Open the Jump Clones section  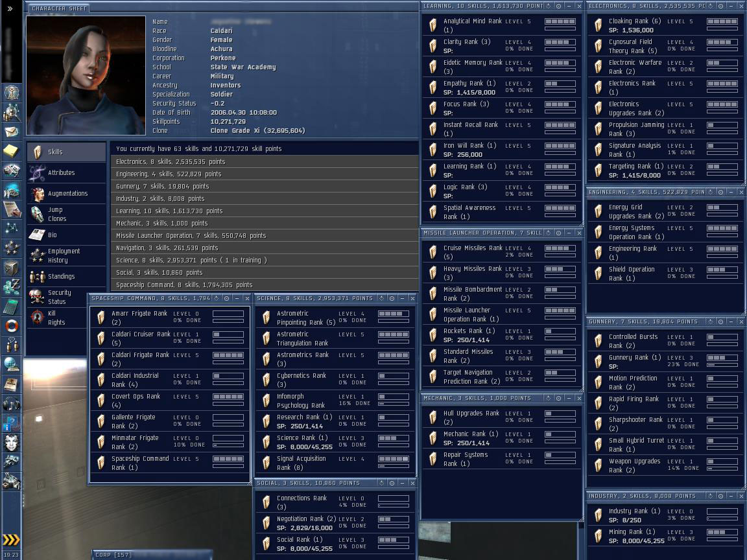pos(66,215)
